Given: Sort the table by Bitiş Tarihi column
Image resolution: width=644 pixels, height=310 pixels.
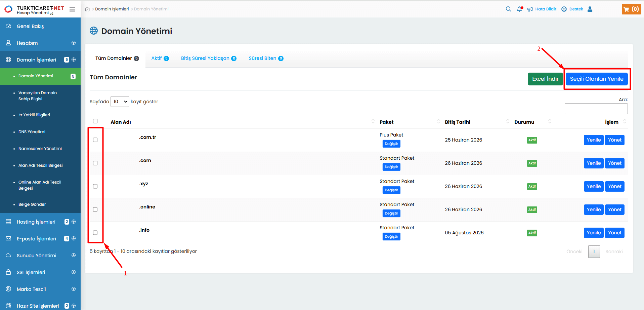Looking at the screenshot, I should pyautogui.click(x=458, y=122).
